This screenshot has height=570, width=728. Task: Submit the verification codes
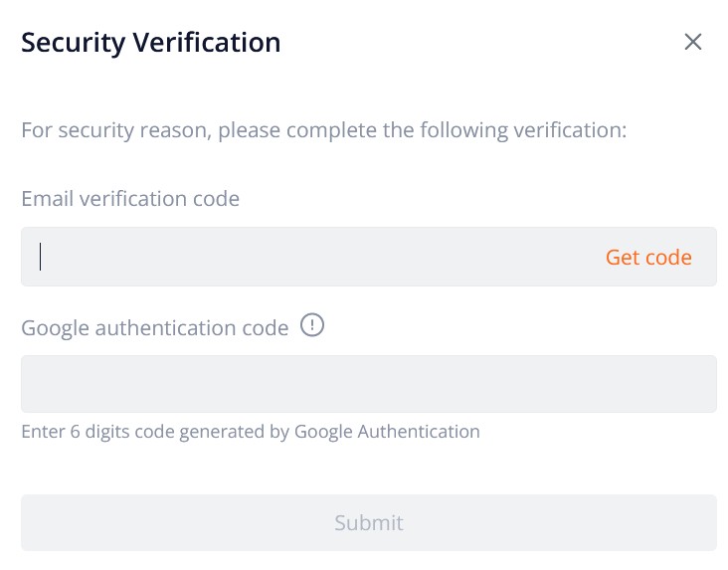[x=369, y=522]
